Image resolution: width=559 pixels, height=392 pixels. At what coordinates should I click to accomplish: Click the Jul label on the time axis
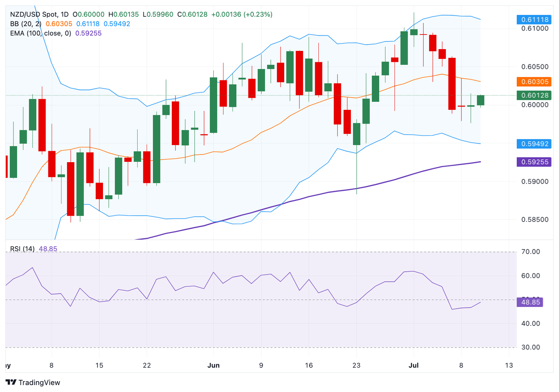click(413, 365)
